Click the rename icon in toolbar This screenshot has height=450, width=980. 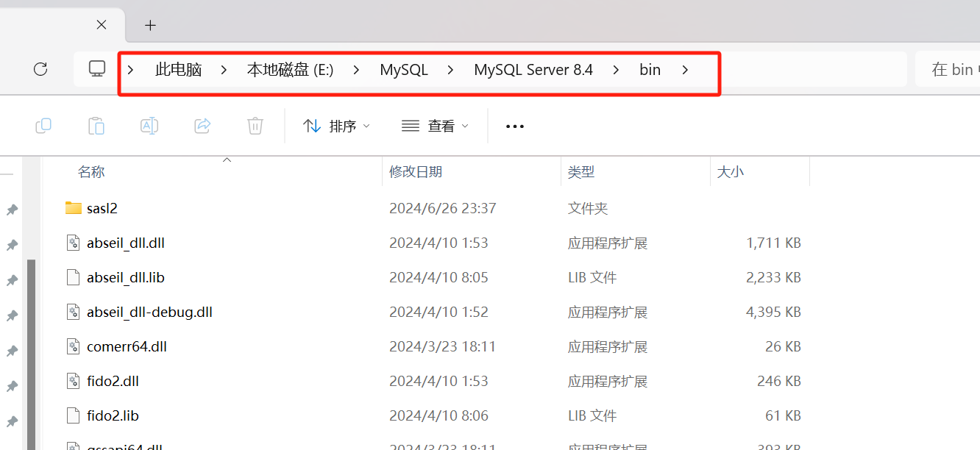pyautogui.click(x=149, y=126)
